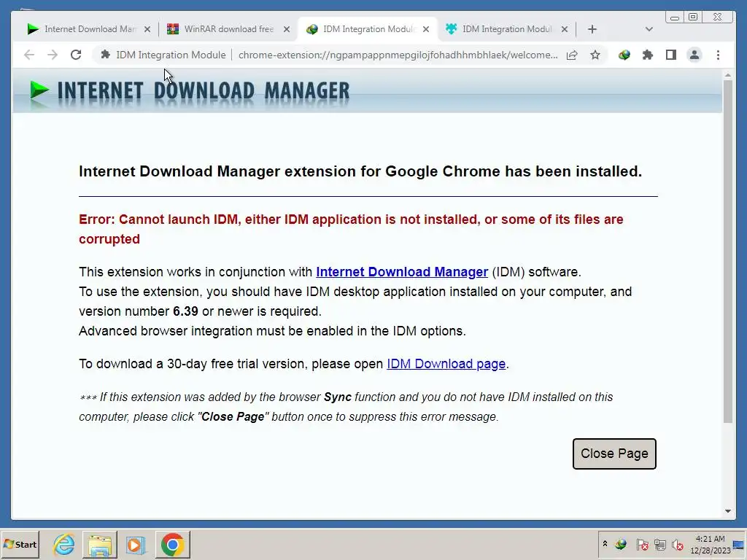Go back to the previous page
Image resolution: width=747 pixels, height=560 pixels.
point(29,55)
